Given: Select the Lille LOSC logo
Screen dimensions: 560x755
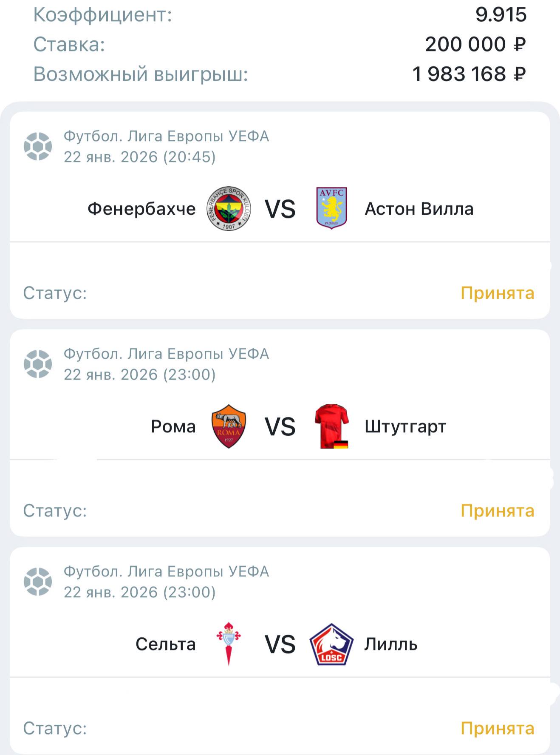Looking at the screenshot, I should point(331,644).
